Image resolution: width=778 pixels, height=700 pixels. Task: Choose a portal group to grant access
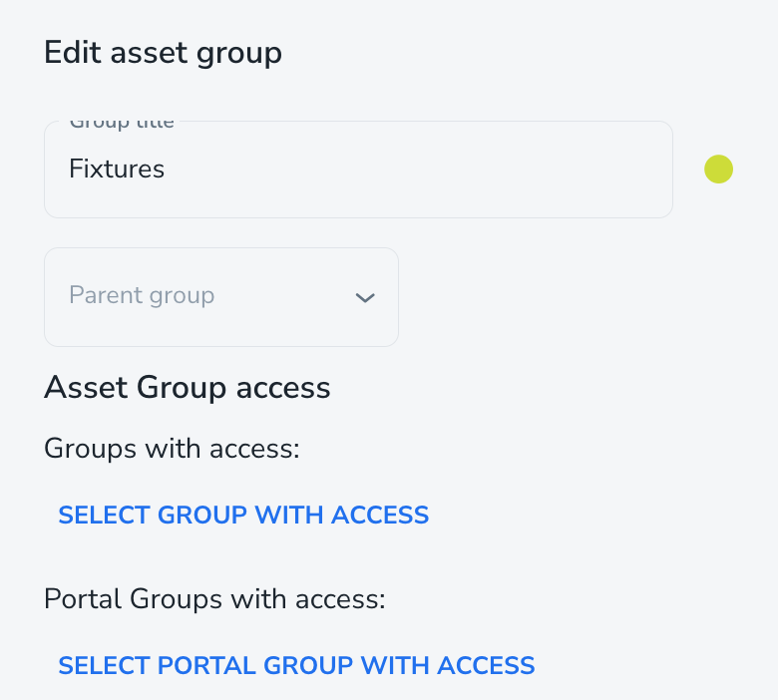(296, 665)
